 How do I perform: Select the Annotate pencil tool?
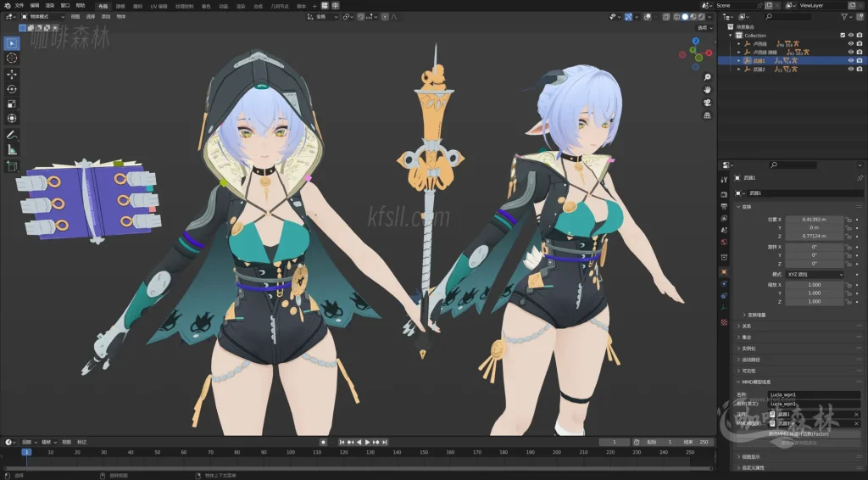[12, 135]
